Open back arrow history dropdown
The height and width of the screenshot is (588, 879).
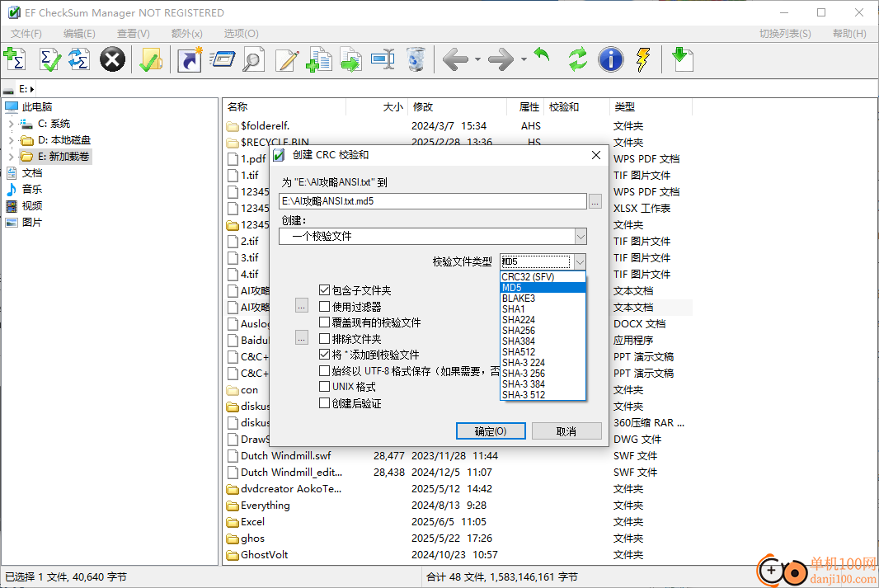(x=477, y=59)
